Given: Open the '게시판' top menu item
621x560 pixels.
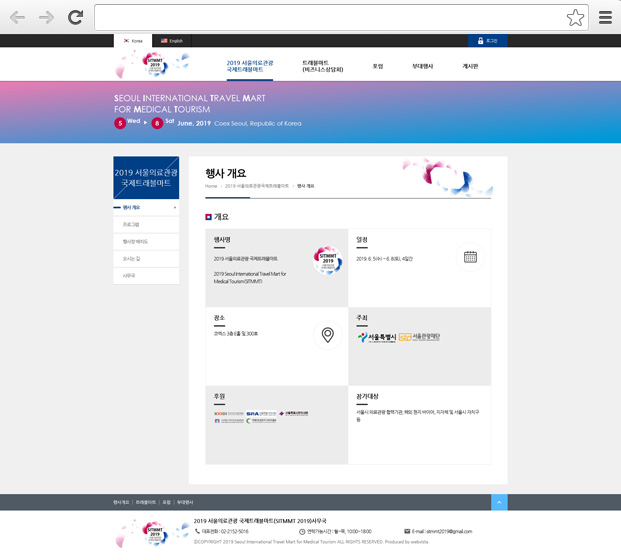Looking at the screenshot, I should tap(470, 66).
